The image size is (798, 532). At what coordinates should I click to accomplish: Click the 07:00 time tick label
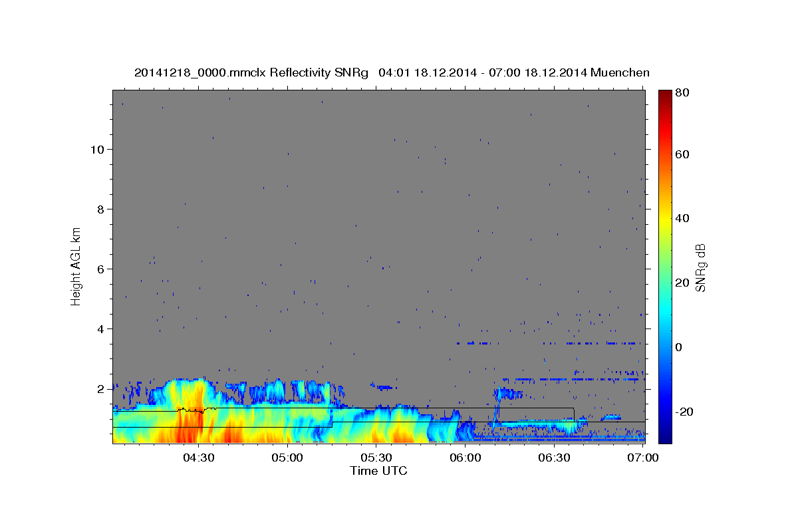643,458
